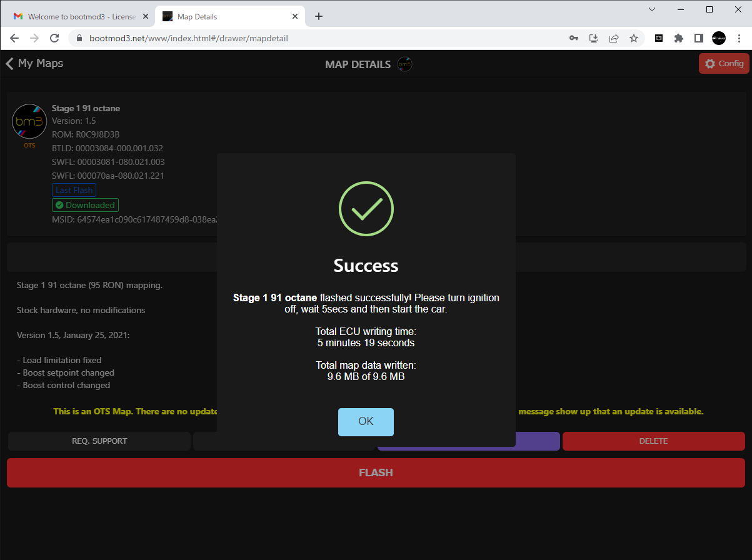Click the bm3 logo beside MAP DETAILS
The width and height of the screenshot is (752, 560).
pyautogui.click(x=405, y=64)
